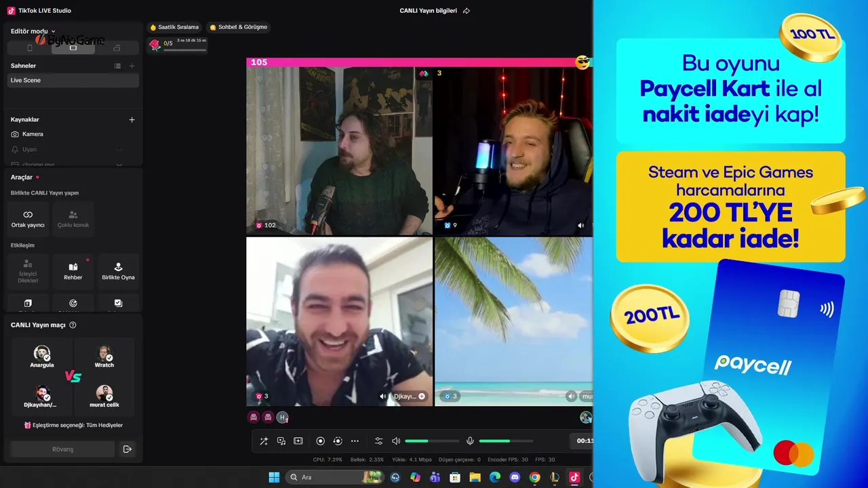Adjust the microphone volume slider
The image size is (868, 488).
pyautogui.click(x=506, y=441)
